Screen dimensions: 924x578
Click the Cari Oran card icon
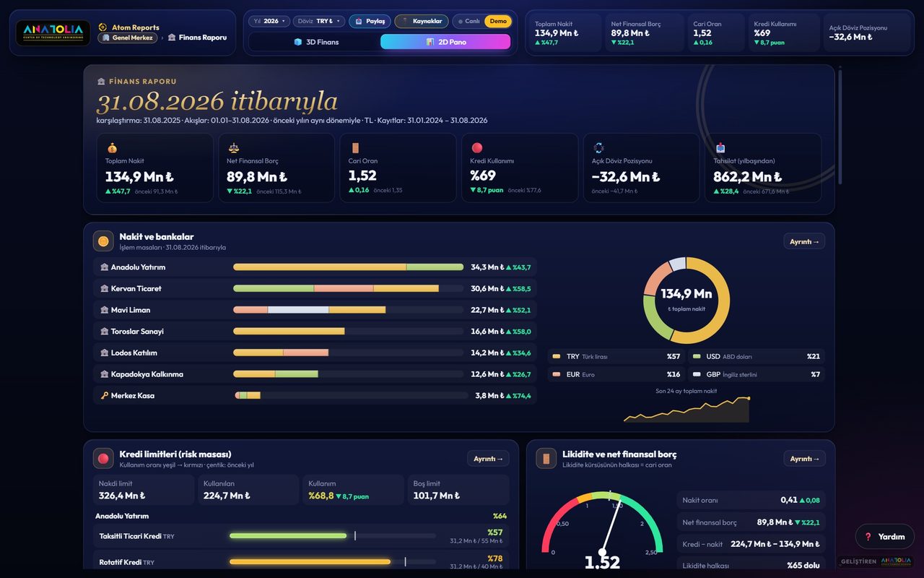[x=354, y=148]
